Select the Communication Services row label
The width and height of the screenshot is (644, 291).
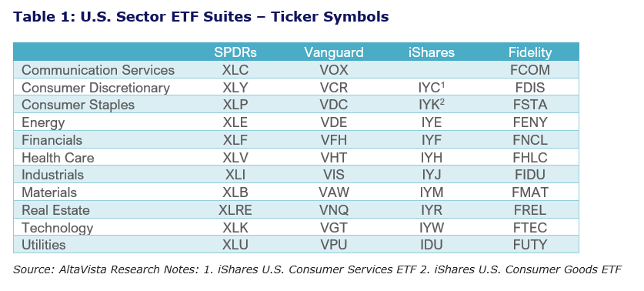98,70
